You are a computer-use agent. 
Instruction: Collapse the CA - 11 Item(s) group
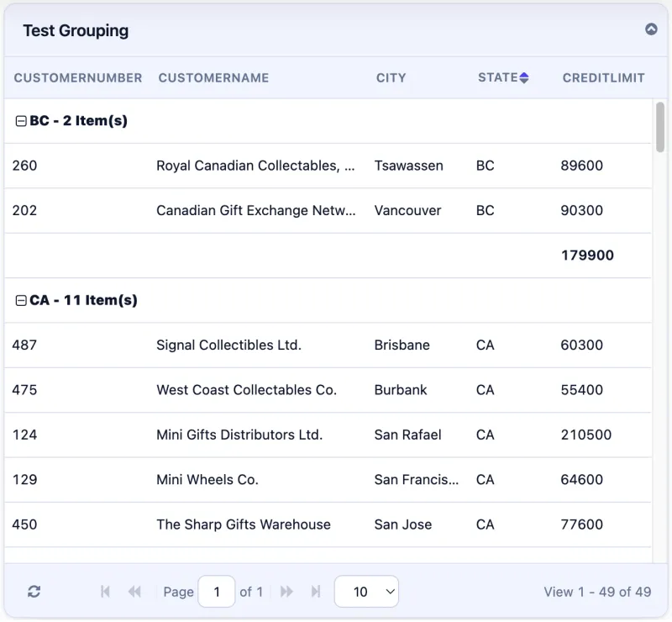20,300
